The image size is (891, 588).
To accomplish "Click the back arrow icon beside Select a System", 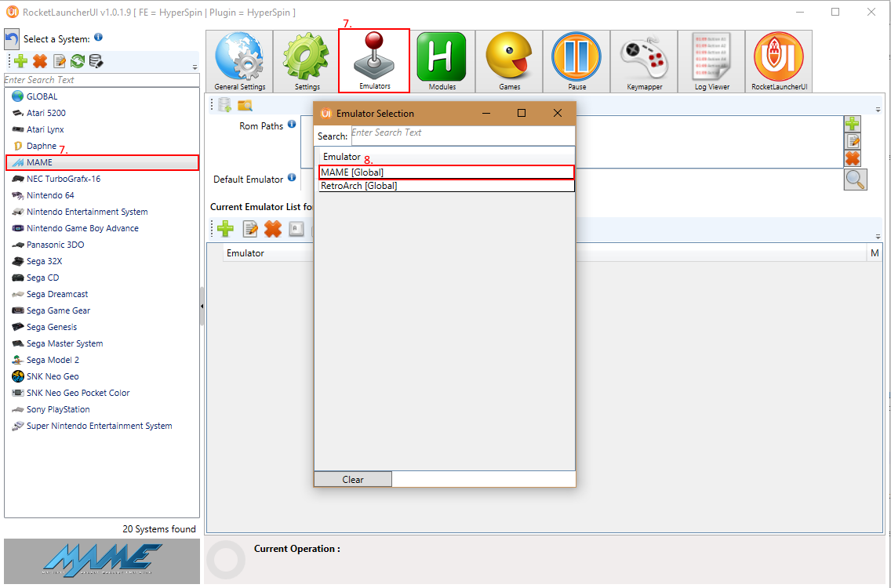I will click(11, 39).
